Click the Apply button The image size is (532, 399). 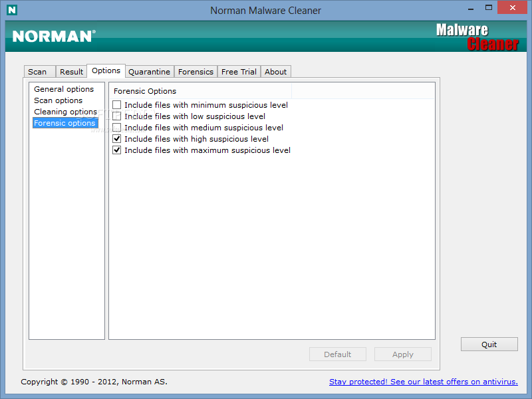[x=403, y=354]
